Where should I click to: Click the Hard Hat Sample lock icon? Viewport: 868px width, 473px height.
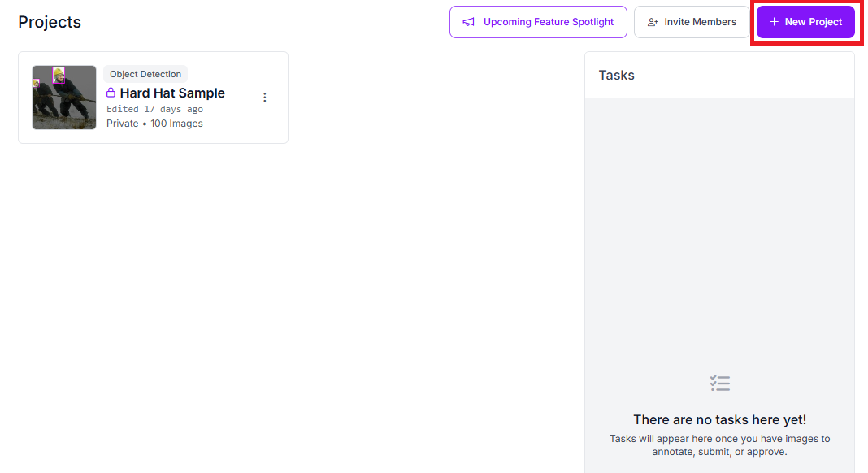coord(111,93)
